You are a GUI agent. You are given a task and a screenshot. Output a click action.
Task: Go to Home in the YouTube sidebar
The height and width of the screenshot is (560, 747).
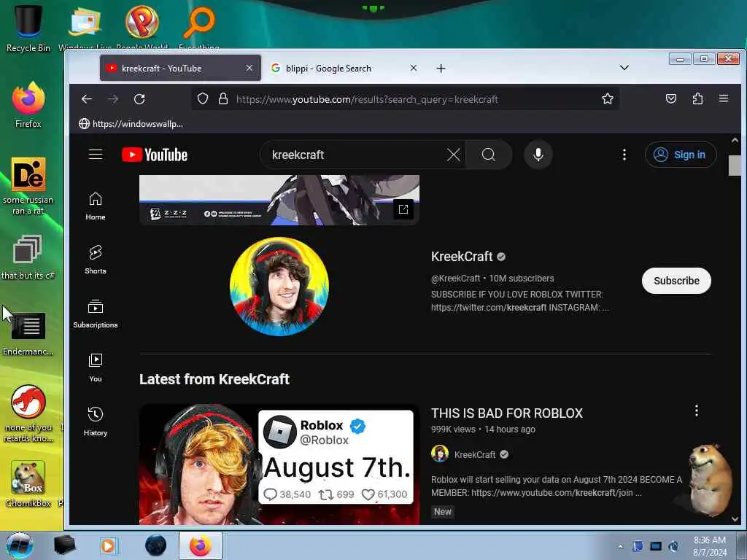96,206
